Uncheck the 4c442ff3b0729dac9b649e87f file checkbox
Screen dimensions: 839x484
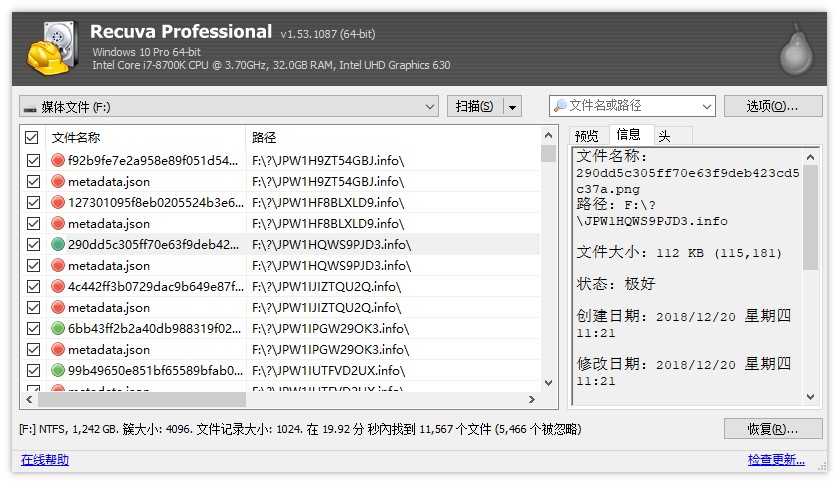[33, 286]
